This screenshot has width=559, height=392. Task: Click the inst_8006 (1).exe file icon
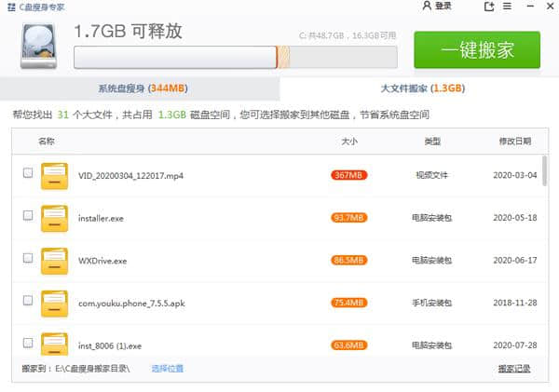54,343
